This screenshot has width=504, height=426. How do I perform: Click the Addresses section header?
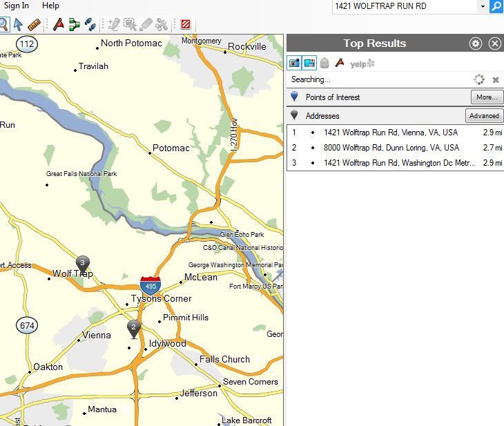click(x=322, y=116)
